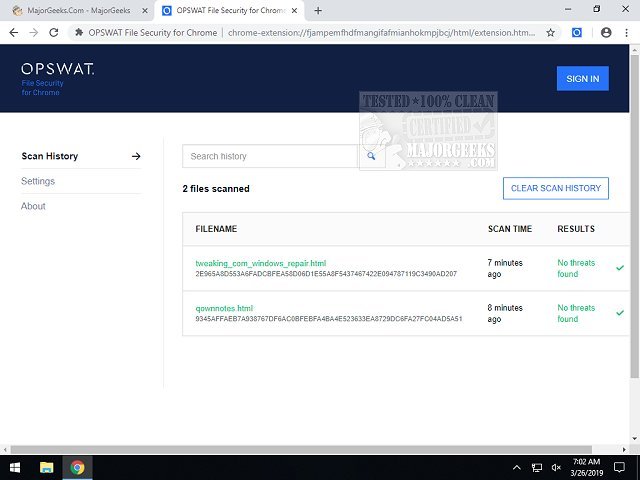This screenshot has width=640, height=480.
Task: Click 'No threats found' for tweaking_com_windows_repair.html
Action: pyautogui.click(x=576, y=268)
